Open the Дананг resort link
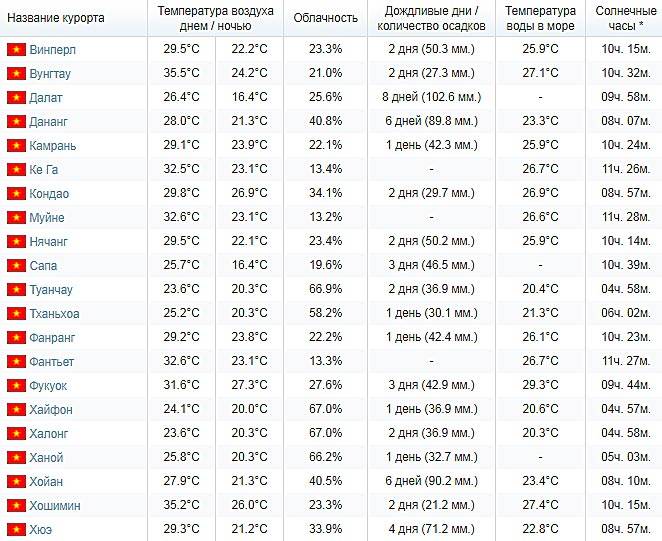662x541 pixels. (48, 122)
